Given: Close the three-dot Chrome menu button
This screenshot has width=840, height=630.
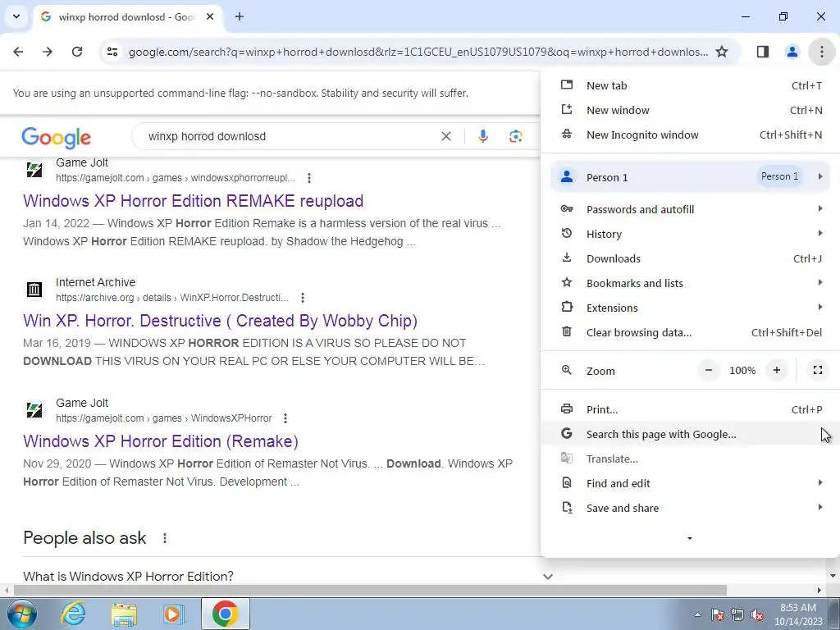Looking at the screenshot, I should [x=821, y=52].
